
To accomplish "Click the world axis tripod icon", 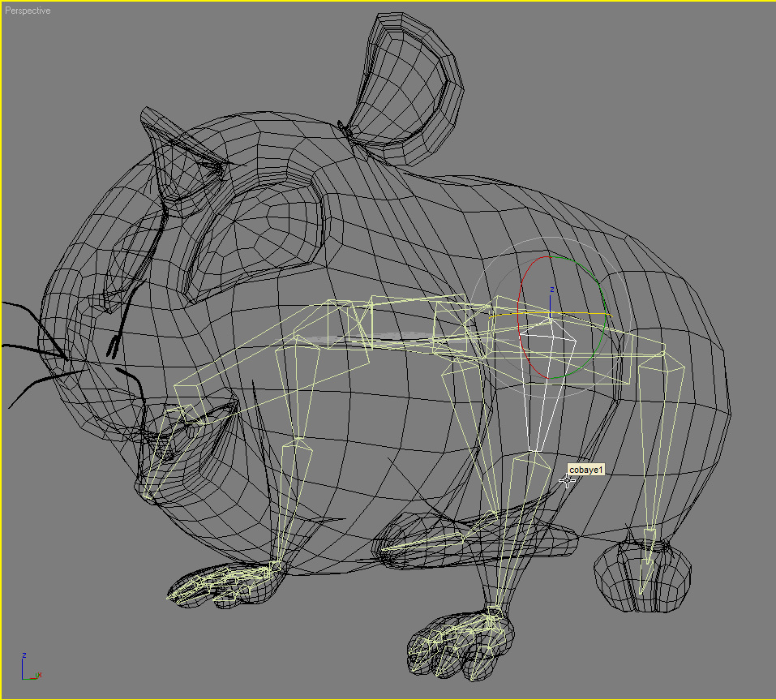I will 31,666.
